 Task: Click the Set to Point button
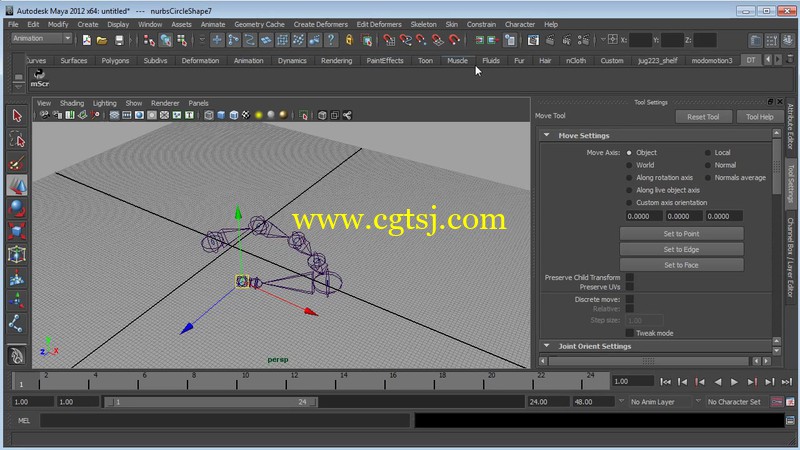[681, 234]
